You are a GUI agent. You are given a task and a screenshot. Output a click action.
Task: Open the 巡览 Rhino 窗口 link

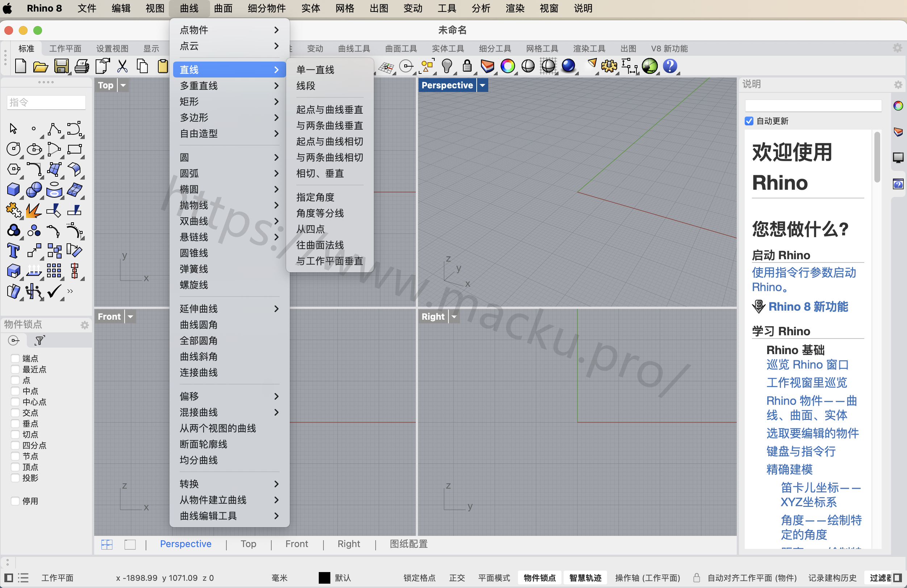tap(807, 365)
